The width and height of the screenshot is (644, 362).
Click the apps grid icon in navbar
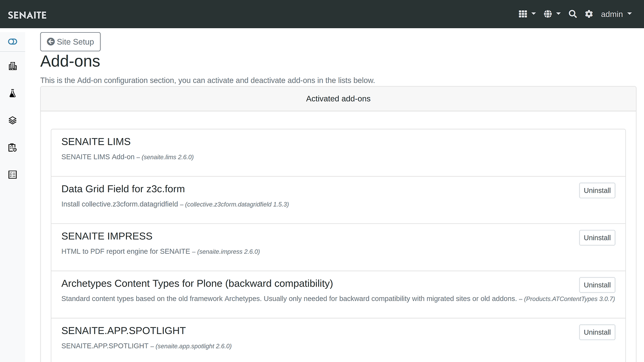(522, 14)
